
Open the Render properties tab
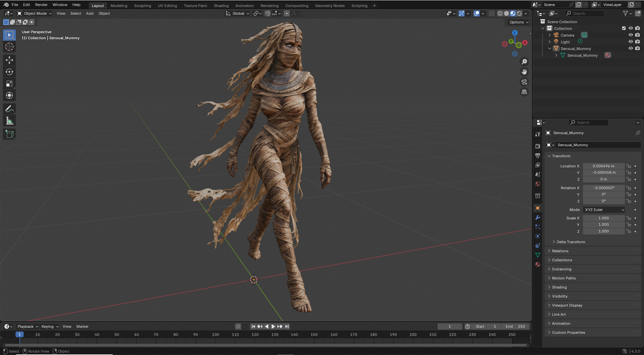pyautogui.click(x=538, y=146)
